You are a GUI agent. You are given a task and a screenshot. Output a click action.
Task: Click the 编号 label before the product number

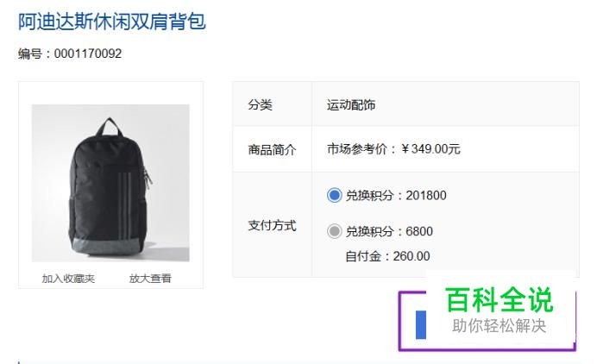tap(29, 53)
